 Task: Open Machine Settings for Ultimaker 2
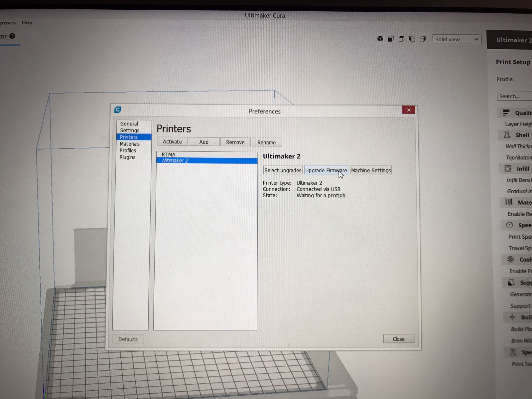[x=371, y=170]
